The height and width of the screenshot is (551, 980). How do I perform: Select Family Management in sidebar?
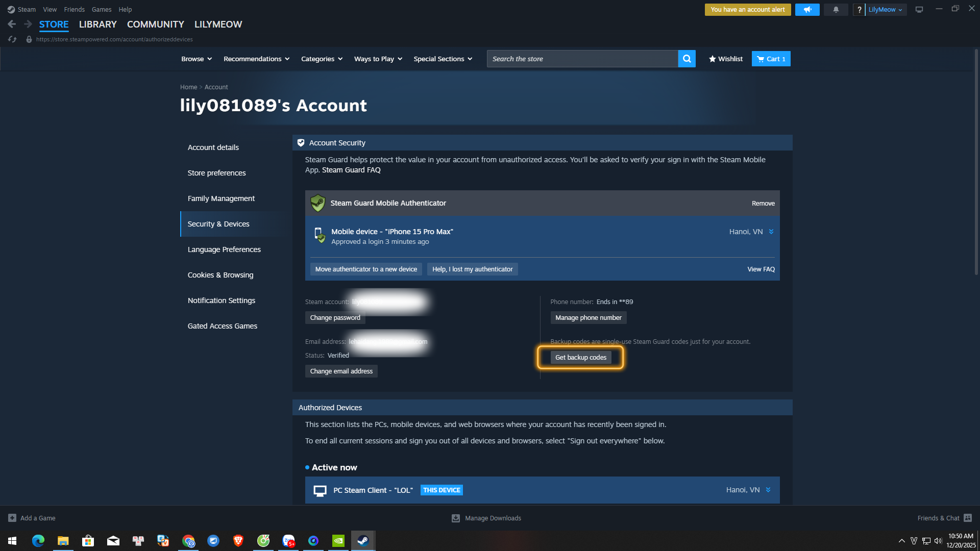coord(221,198)
